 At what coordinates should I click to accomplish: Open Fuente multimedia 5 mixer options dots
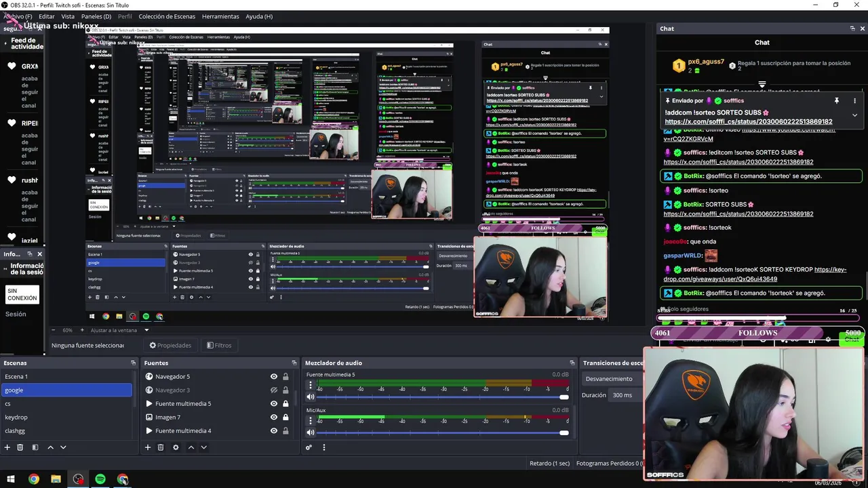311,384
